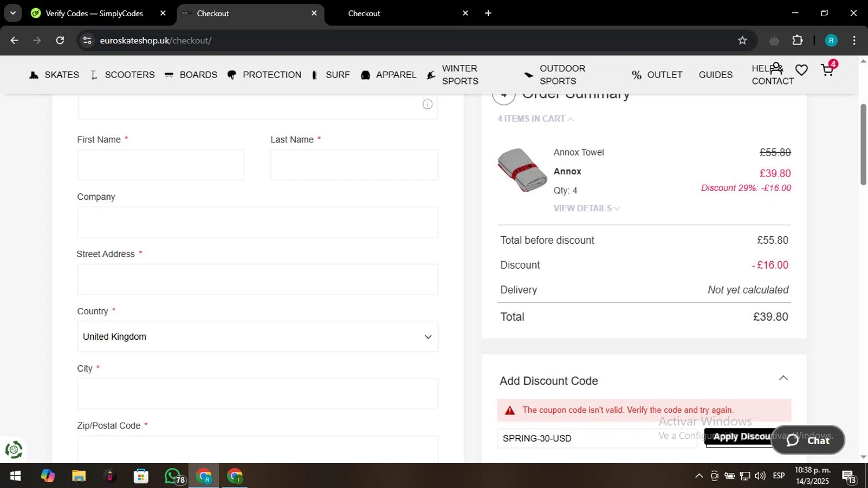Viewport: 868px width, 488px height.
Task: Open volume control in system tray
Action: [x=760, y=476]
